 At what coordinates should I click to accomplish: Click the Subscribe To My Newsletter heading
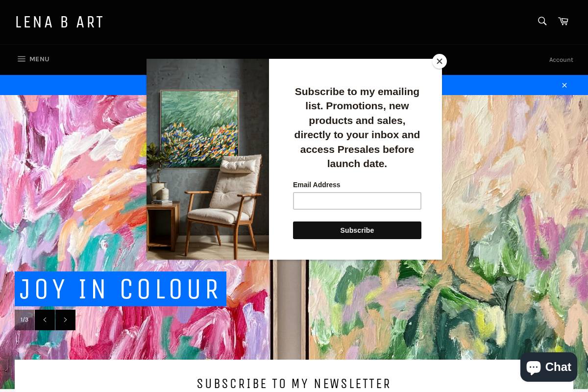294,384
